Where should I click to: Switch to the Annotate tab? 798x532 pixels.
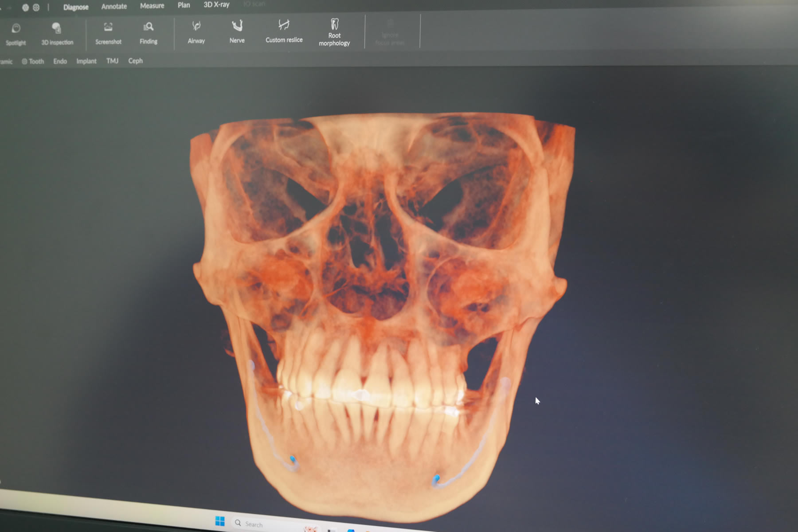tap(114, 6)
